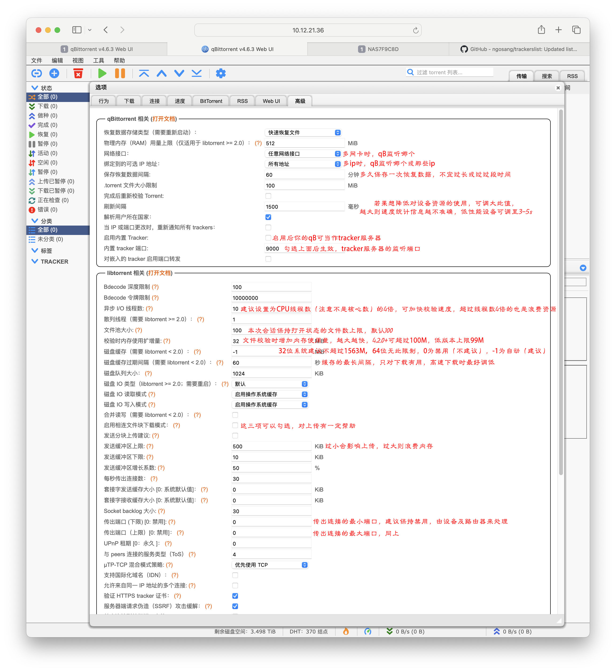Toggle 合并读写 checkbox

point(235,415)
